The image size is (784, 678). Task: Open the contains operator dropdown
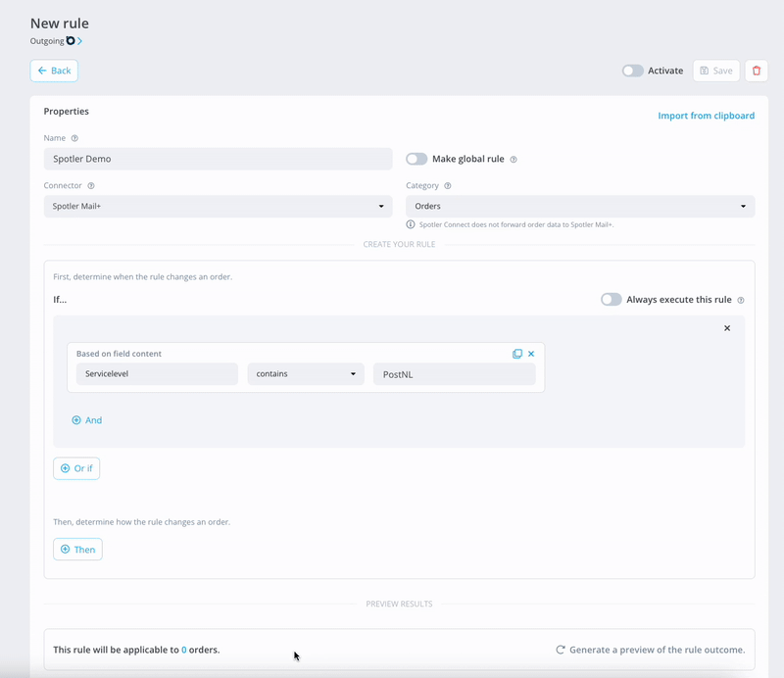[x=306, y=374]
